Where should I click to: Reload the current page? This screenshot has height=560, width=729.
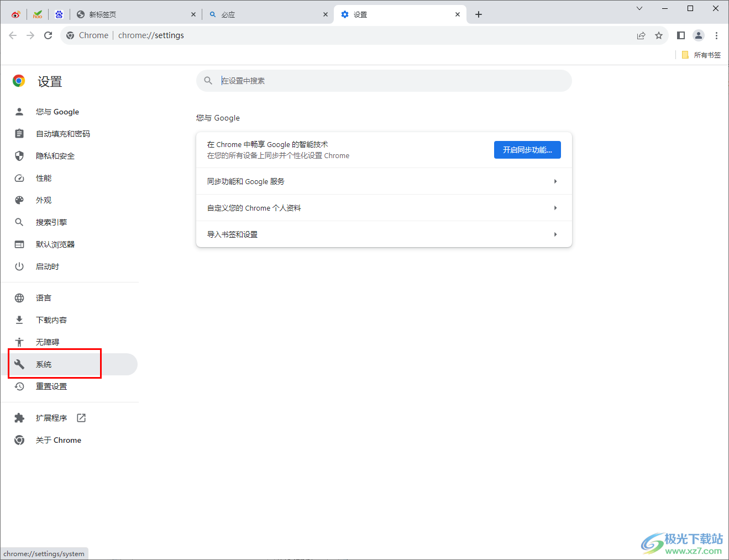point(48,35)
